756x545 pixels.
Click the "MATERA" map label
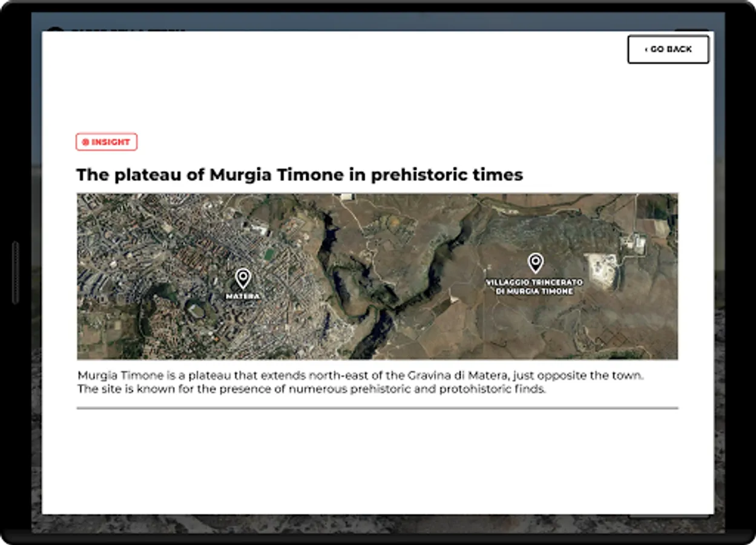(243, 296)
